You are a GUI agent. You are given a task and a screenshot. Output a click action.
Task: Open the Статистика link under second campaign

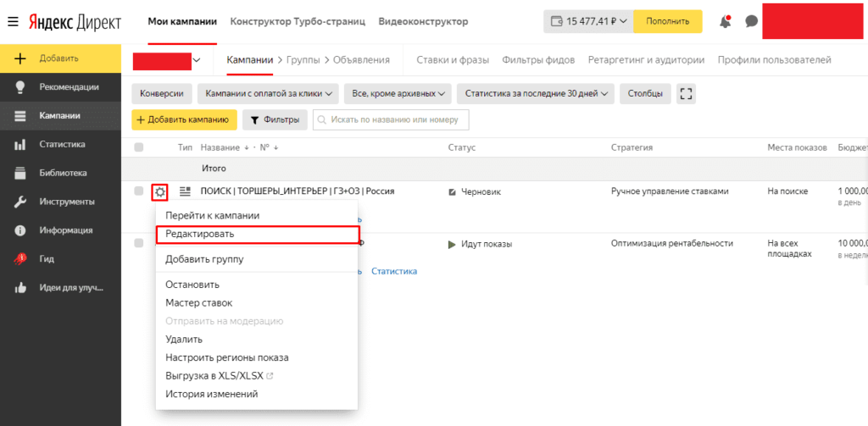click(394, 271)
